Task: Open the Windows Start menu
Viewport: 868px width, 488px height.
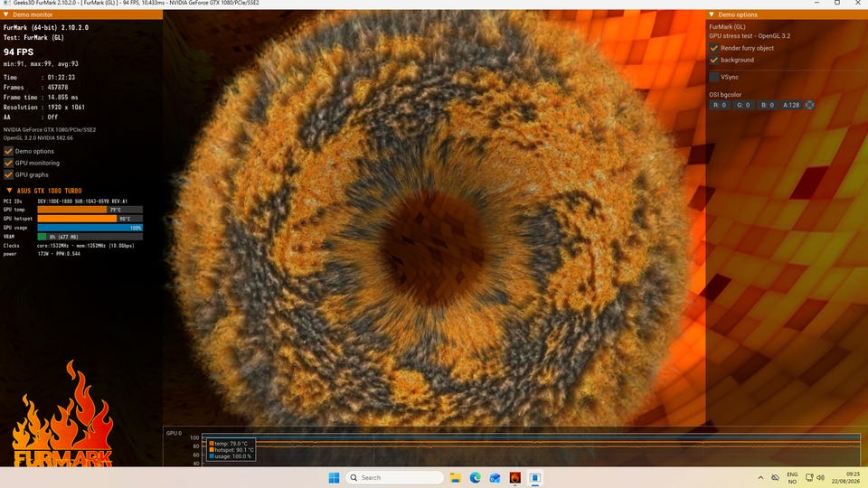Action: coord(334,477)
